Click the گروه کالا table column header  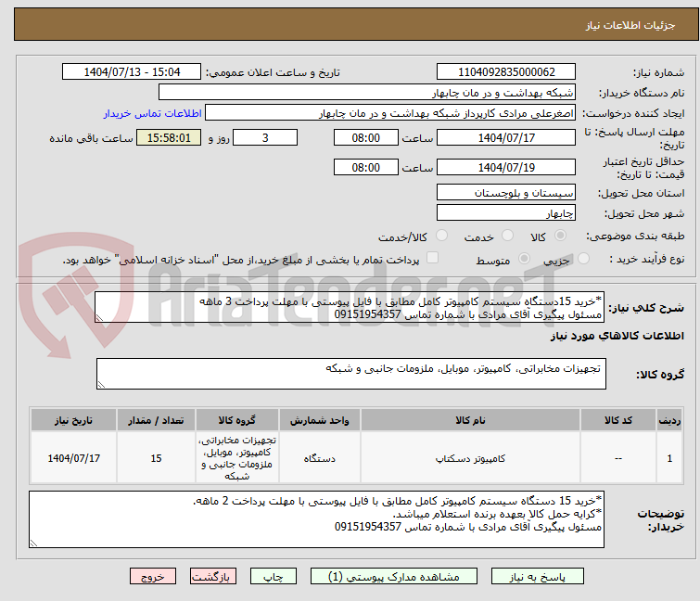click(x=237, y=420)
